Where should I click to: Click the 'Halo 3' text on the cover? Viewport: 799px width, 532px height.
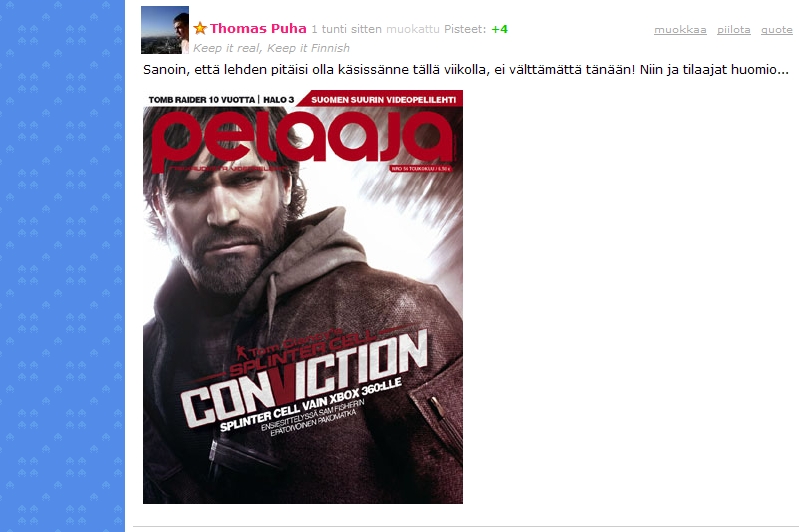pos(278,100)
